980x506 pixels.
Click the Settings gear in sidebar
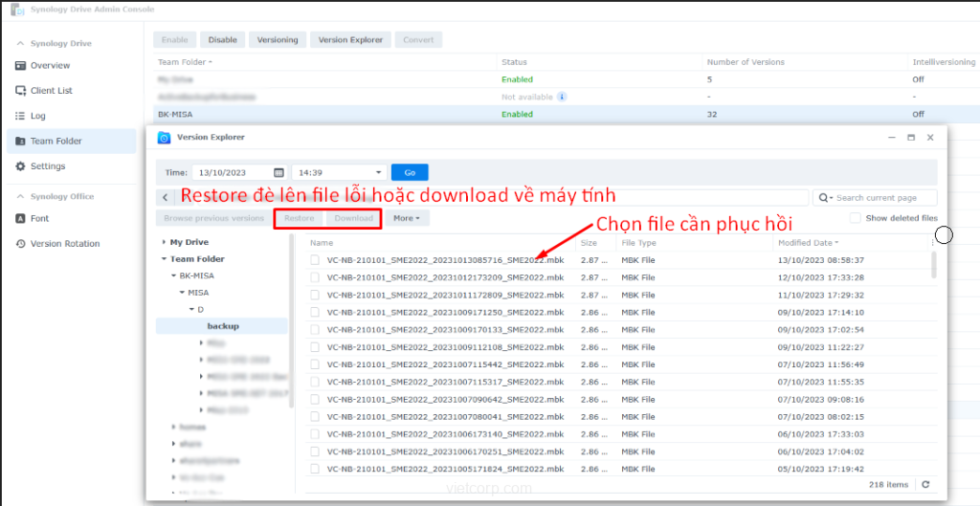coord(21,166)
